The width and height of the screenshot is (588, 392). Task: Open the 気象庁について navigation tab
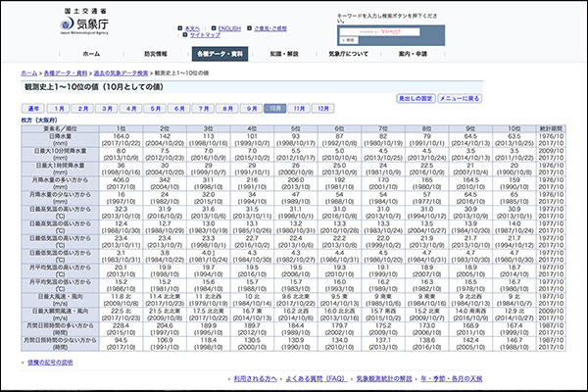coord(347,54)
